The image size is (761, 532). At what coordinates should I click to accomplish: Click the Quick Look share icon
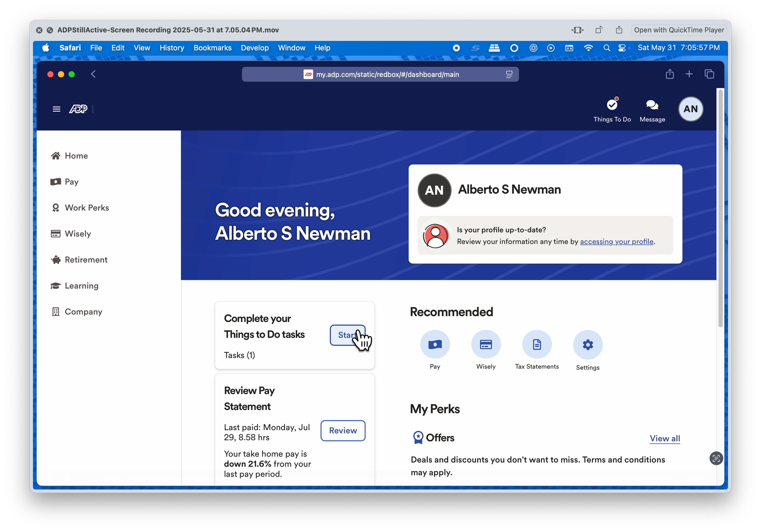click(619, 30)
